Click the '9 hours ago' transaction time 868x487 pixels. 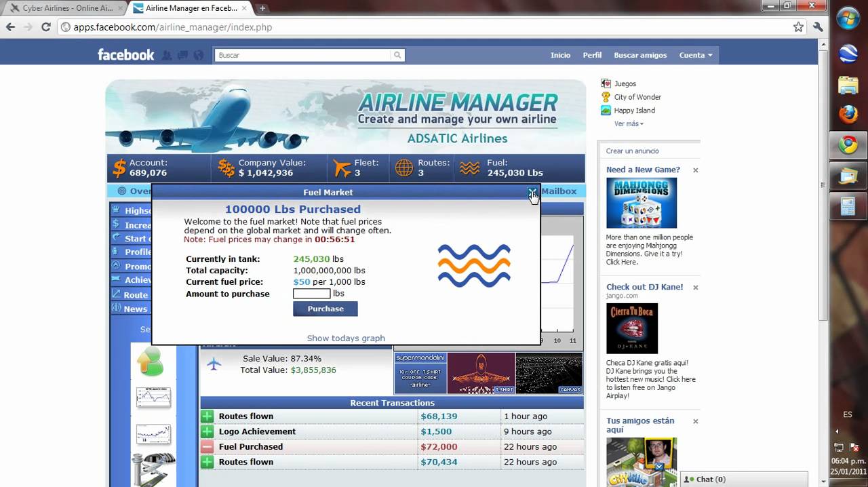(528, 431)
